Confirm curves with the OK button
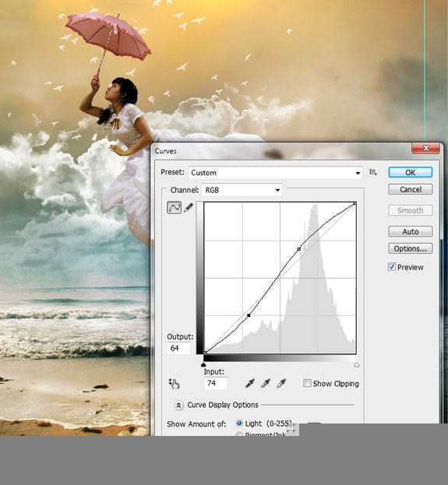Viewport: 448px width, 485px height. click(411, 172)
